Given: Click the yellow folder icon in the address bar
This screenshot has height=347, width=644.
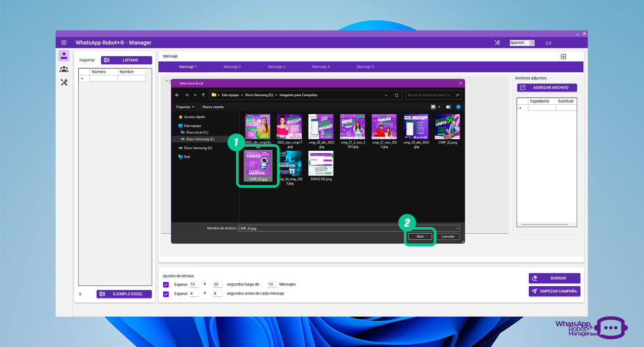Looking at the screenshot, I should click(x=214, y=95).
